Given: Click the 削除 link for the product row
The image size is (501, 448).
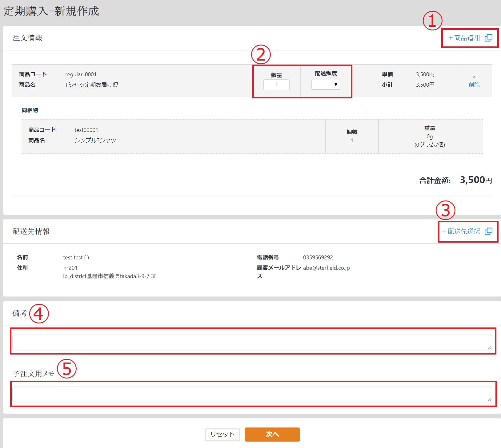Looking at the screenshot, I should (x=474, y=85).
